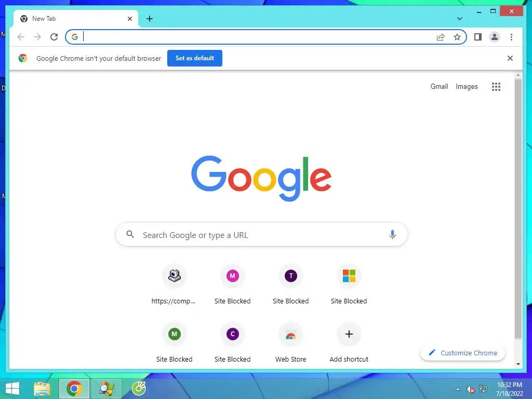The height and width of the screenshot is (399, 532).
Task: Open the pink M Site Blocked shortcut
Action: (232, 284)
